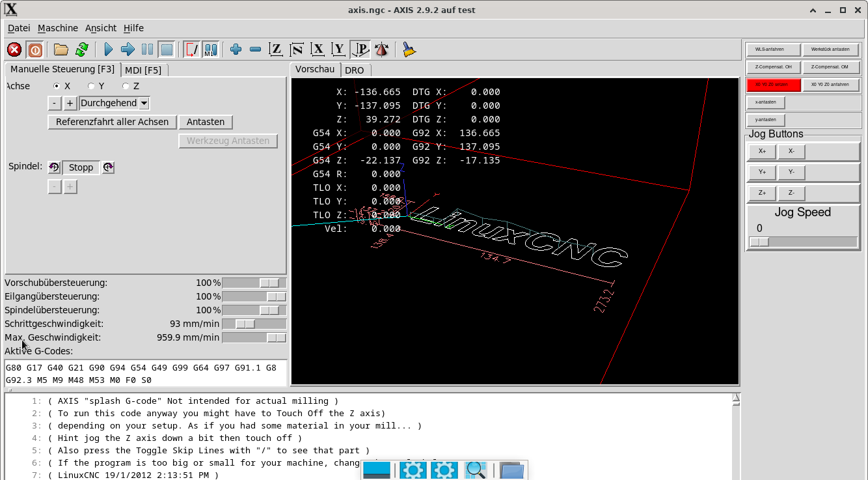
Task: Jog with the X+ button
Action: click(762, 151)
